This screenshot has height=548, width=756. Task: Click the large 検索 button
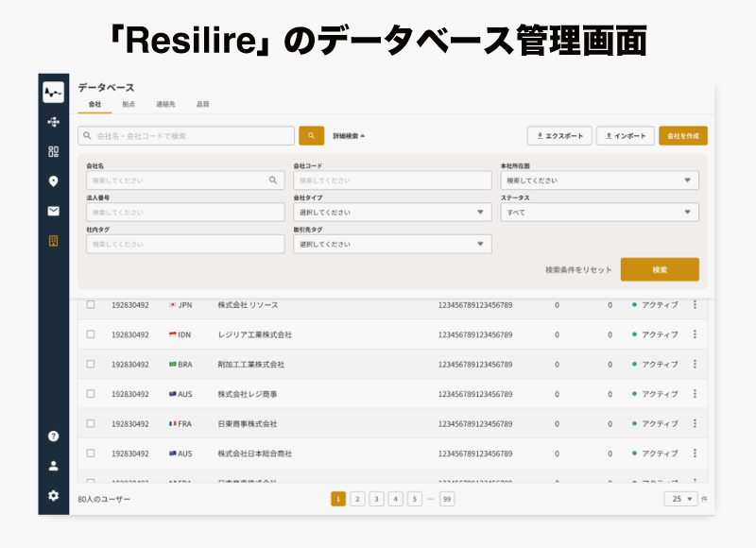tap(660, 269)
